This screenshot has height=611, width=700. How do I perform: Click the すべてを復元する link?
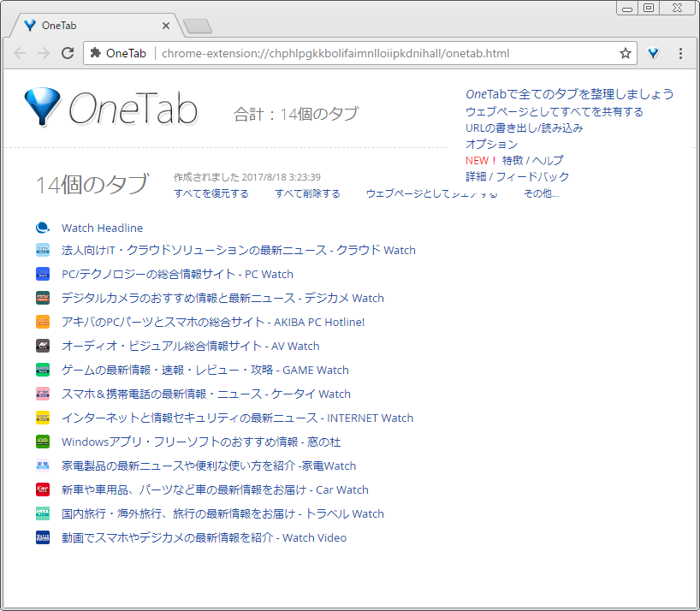coord(210,193)
